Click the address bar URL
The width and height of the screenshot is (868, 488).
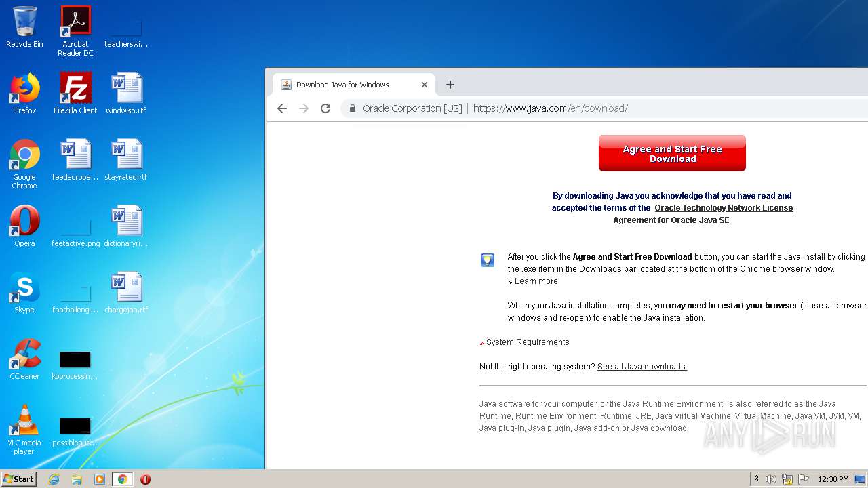pos(551,108)
